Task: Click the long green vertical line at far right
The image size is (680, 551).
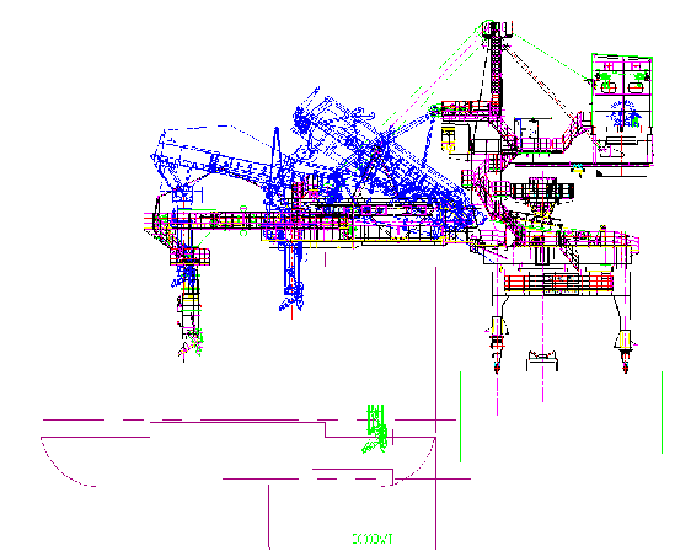Action: (x=662, y=412)
